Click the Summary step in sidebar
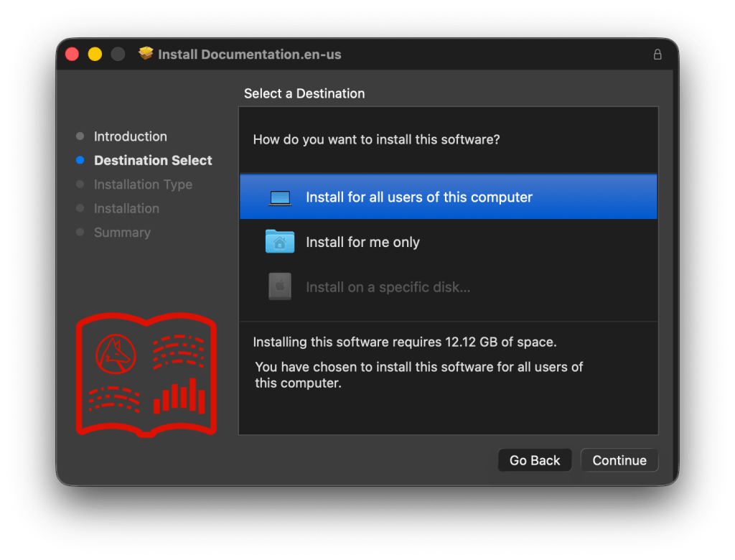 [x=122, y=233]
